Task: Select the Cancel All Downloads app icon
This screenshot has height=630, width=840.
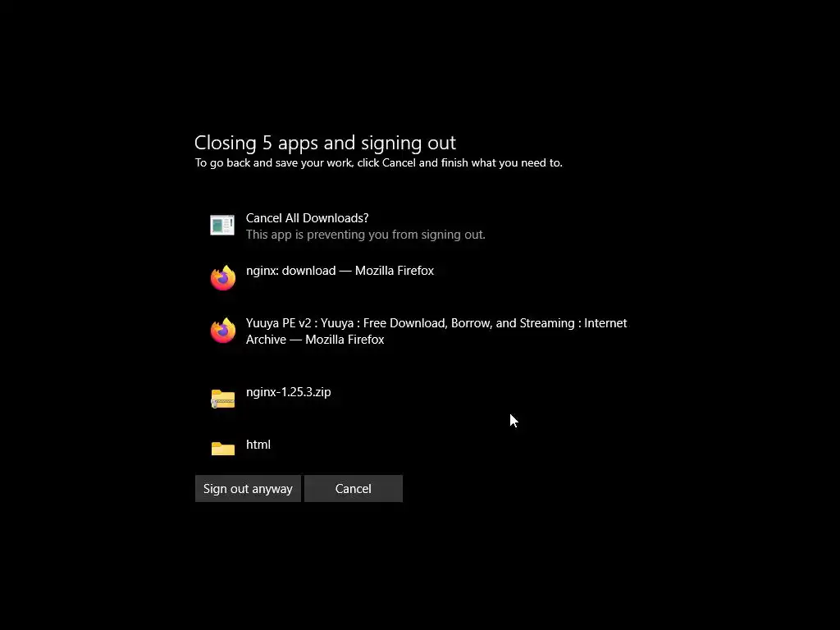Action: [222, 225]
